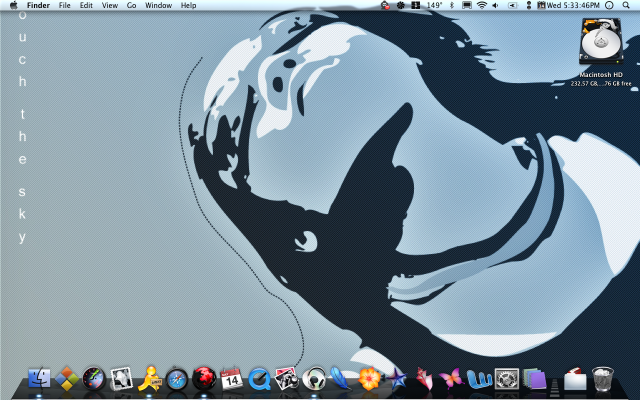640x400 pixels.
Task: Open the black-and-white portrait photo app in dock
Action: click(121, 378)
